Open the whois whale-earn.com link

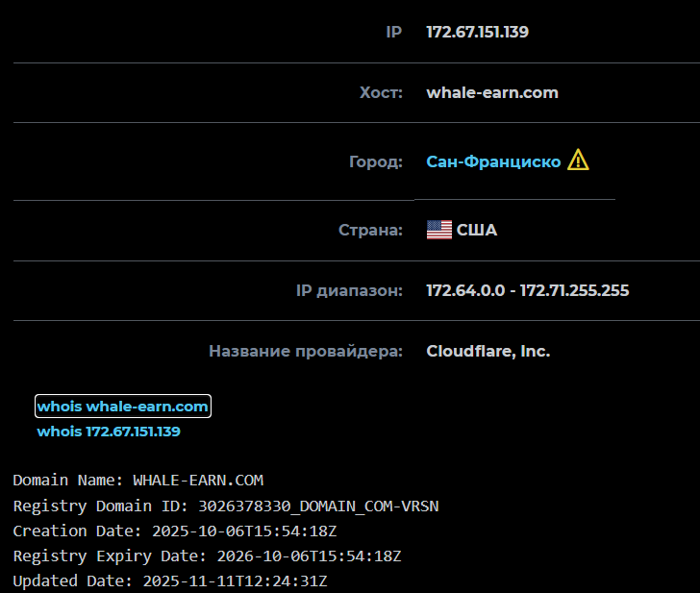pos(123,407)
